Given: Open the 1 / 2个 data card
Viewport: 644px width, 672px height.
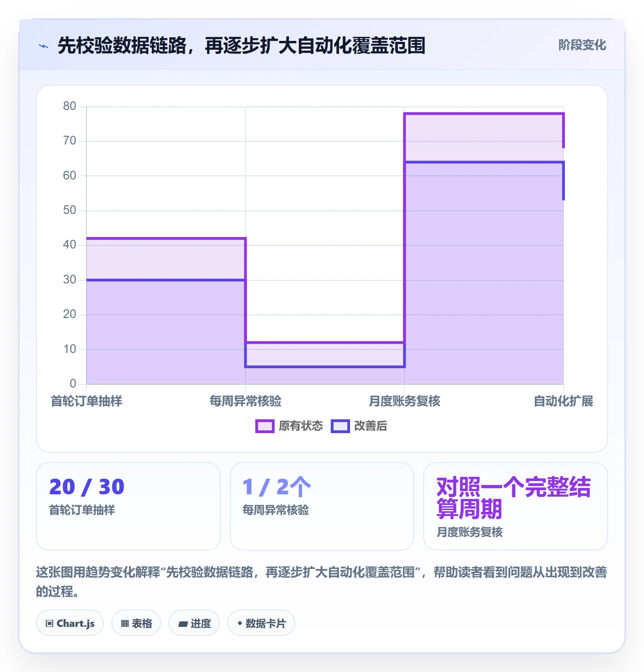Looking at the screenshot, I should [x=322, y=506].
